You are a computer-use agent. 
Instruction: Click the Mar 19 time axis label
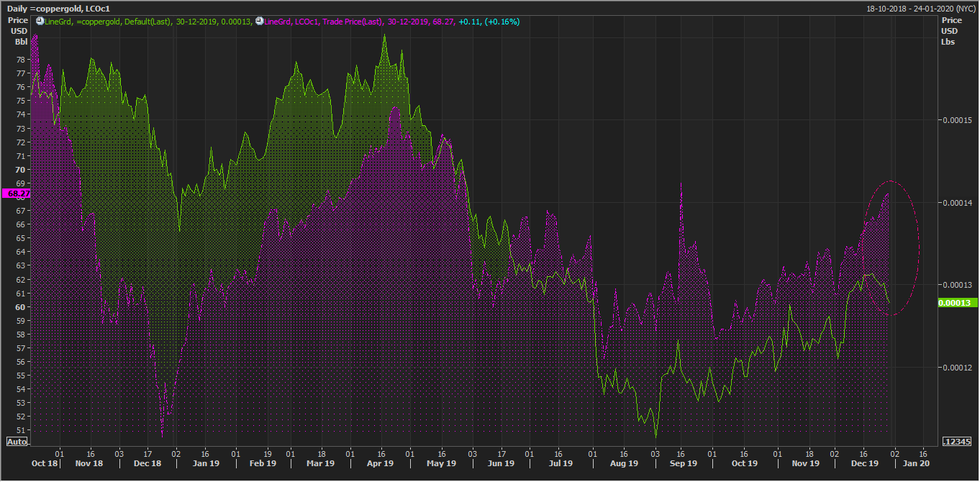[x=320, y=463]
